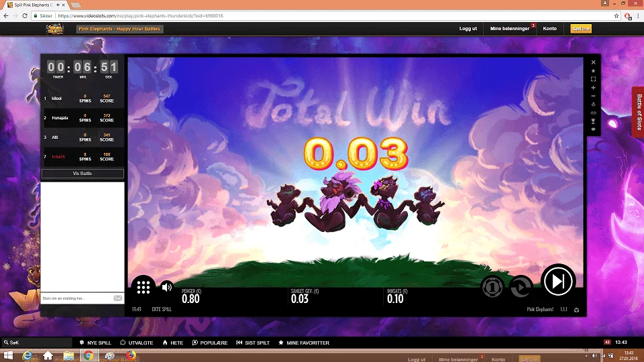Open the NYE SPILL category

pyautogui.click(x=95, y=343)
